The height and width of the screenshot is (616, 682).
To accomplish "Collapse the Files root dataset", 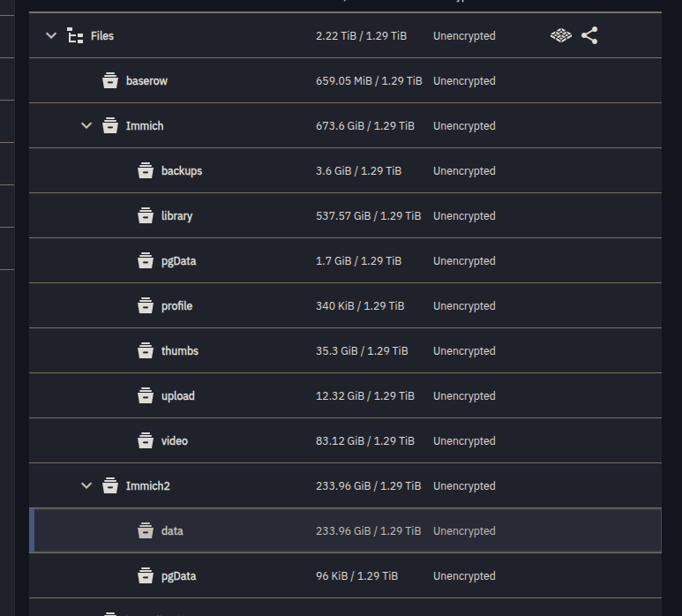I will tap(51, 36).
